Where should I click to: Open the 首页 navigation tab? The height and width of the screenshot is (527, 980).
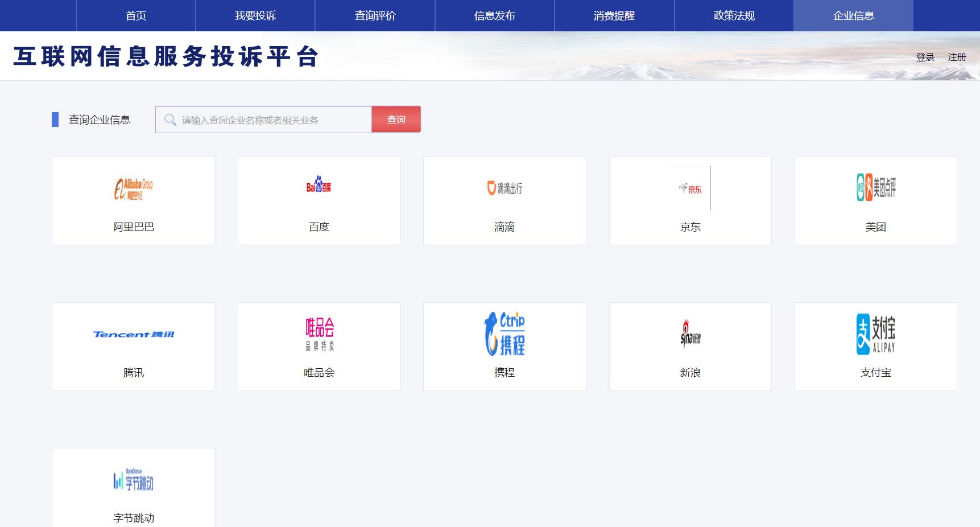click(136, 15)
